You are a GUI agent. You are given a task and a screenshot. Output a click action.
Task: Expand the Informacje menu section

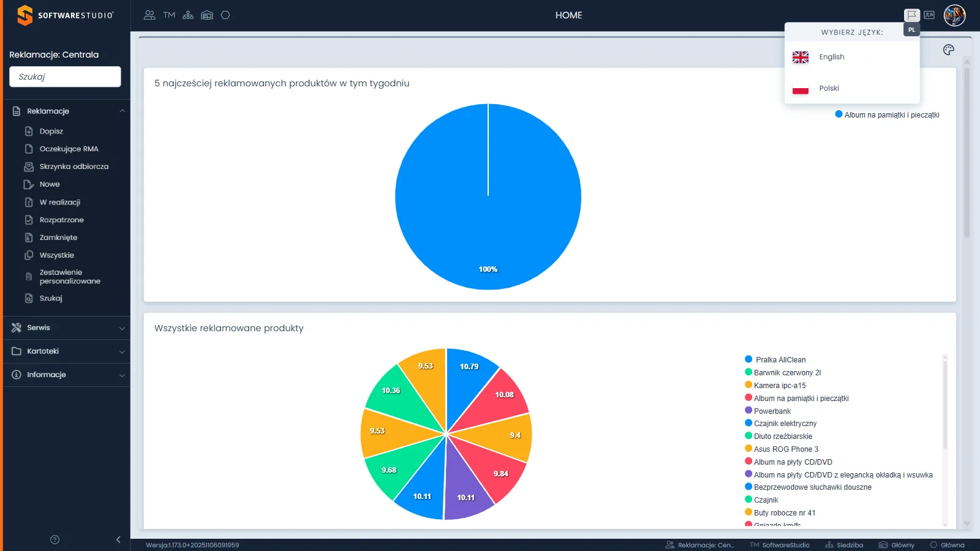point(66,375)
